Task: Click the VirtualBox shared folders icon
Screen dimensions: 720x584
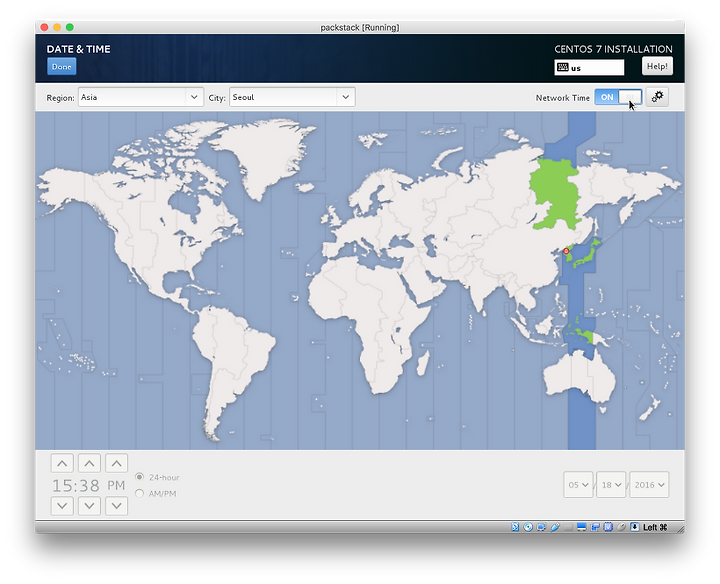Action: point(568,527)
